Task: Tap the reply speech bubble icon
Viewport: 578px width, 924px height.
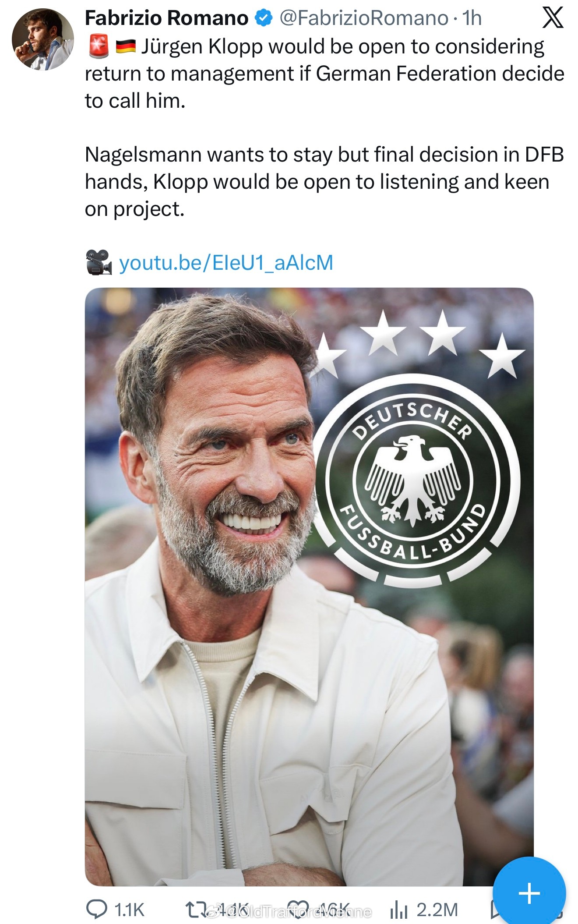Action: coord(96,910)
